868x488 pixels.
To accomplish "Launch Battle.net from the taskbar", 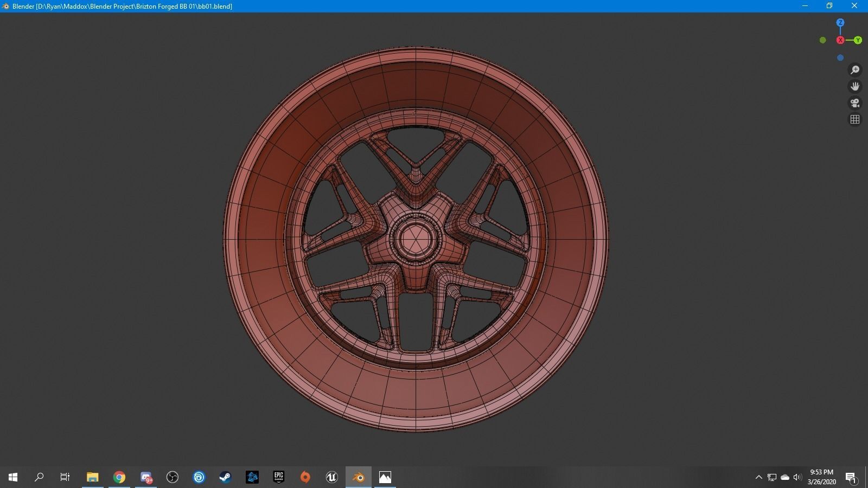I will tap(252, 477).
